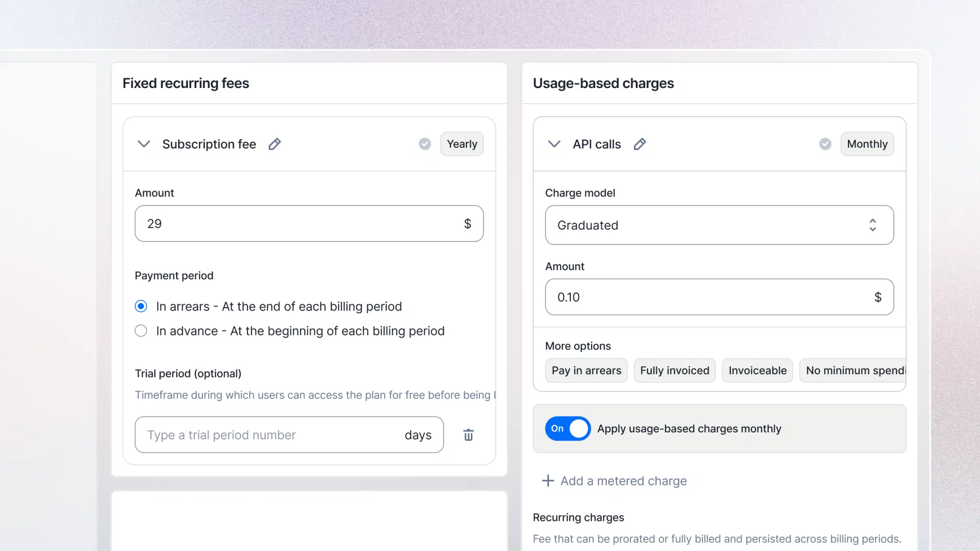Viewport: 980px width, 551px height.
Task: Click the Pay in arrears option chip
Action: tap(586, 371)
